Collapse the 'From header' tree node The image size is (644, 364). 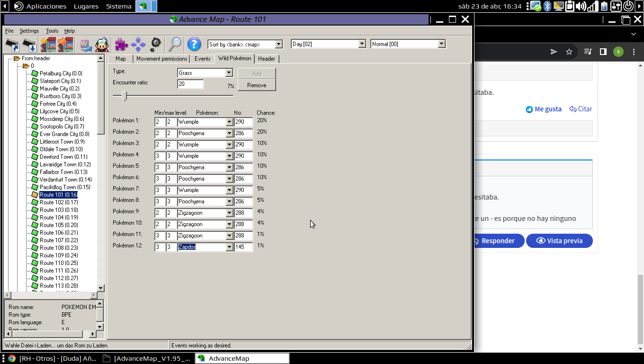pos(9,58)
